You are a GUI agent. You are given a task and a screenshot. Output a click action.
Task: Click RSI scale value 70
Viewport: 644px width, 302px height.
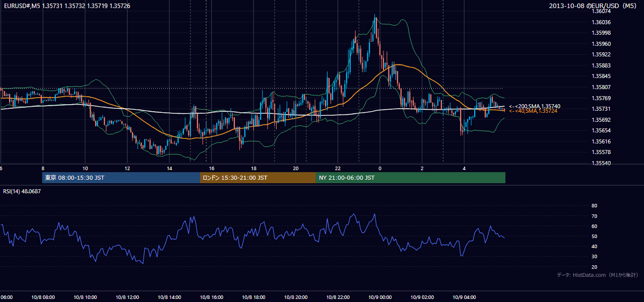tap(594, 216)
